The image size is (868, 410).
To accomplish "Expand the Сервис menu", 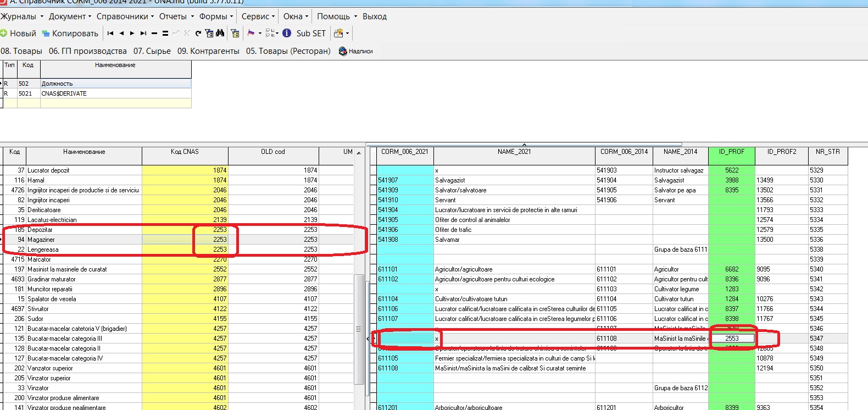I will (x=258, y=16).
